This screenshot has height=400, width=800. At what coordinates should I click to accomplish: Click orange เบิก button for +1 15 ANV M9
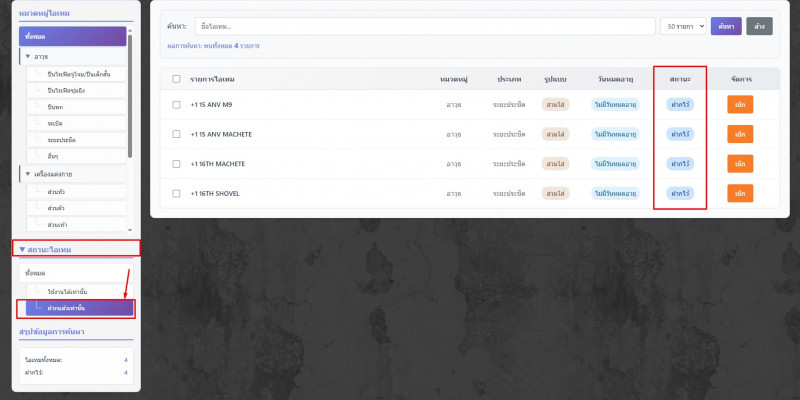(739, 104)
